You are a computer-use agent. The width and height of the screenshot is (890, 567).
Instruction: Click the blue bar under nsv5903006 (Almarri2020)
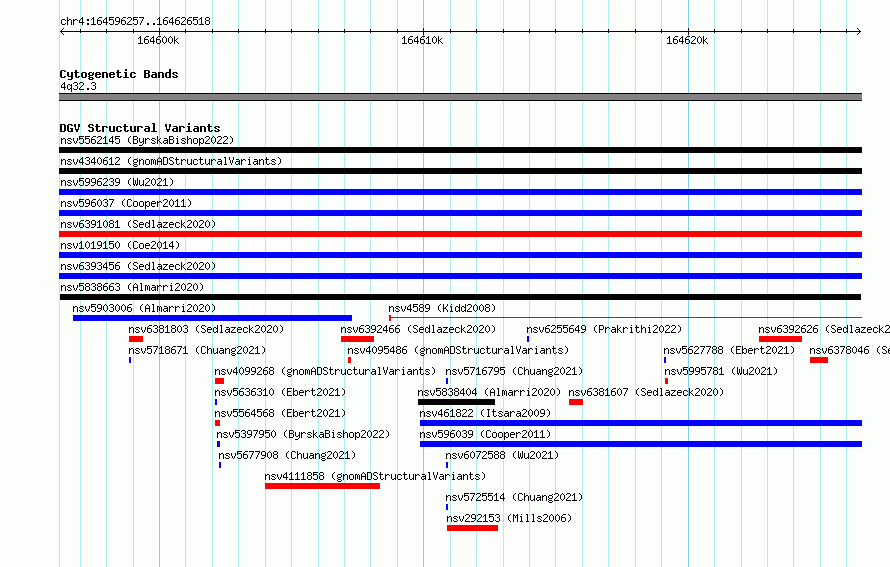pyautogui.click(x=212, y=318)
